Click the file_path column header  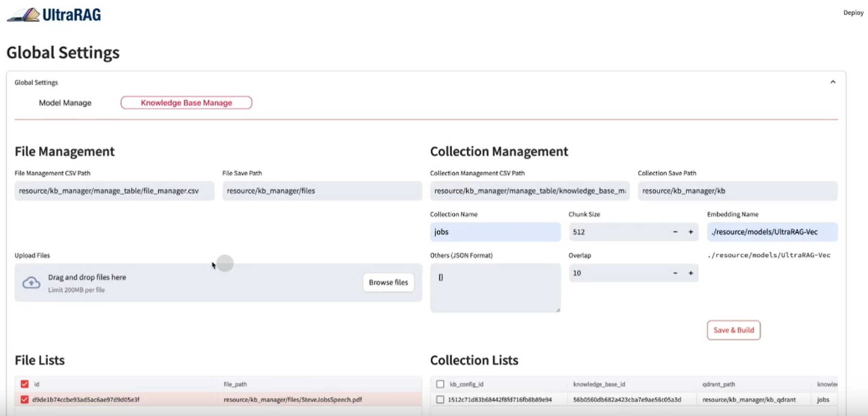click(x=235, y=384)
